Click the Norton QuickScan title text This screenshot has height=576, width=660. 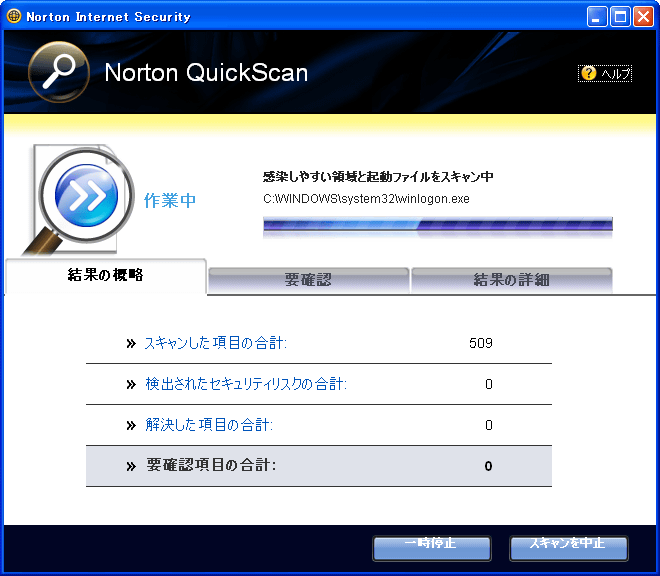pos(206,72)
